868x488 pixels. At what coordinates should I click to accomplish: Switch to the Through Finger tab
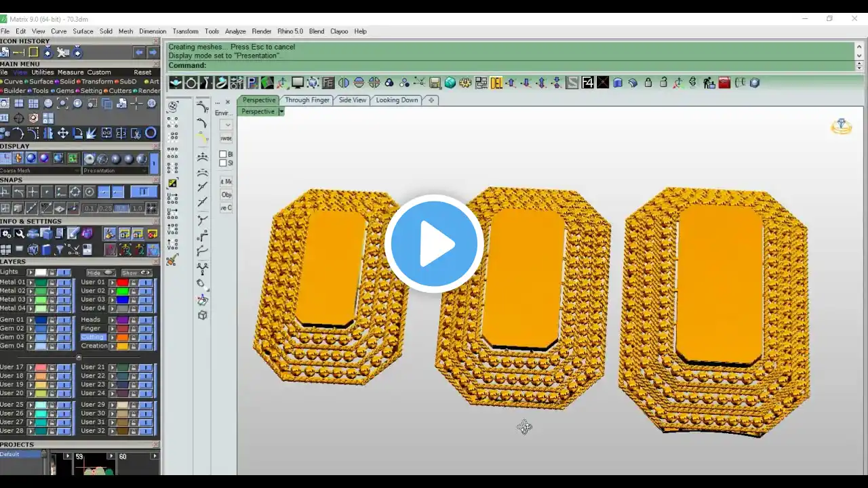pos(307,100)
